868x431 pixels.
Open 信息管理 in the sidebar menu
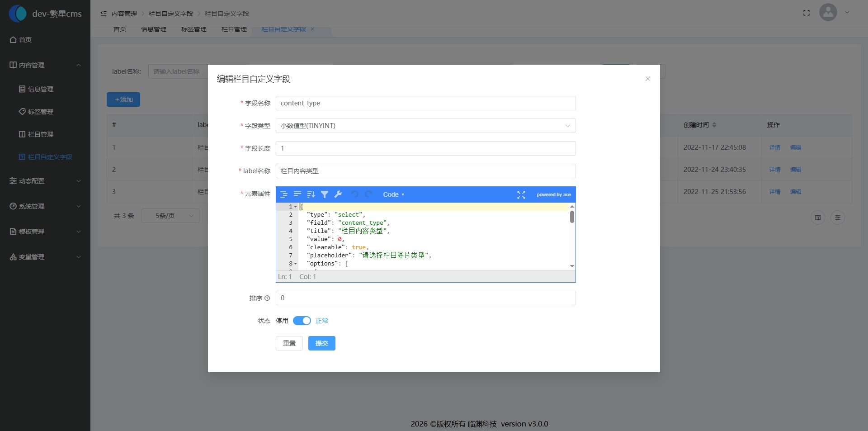tap(41, 89)
